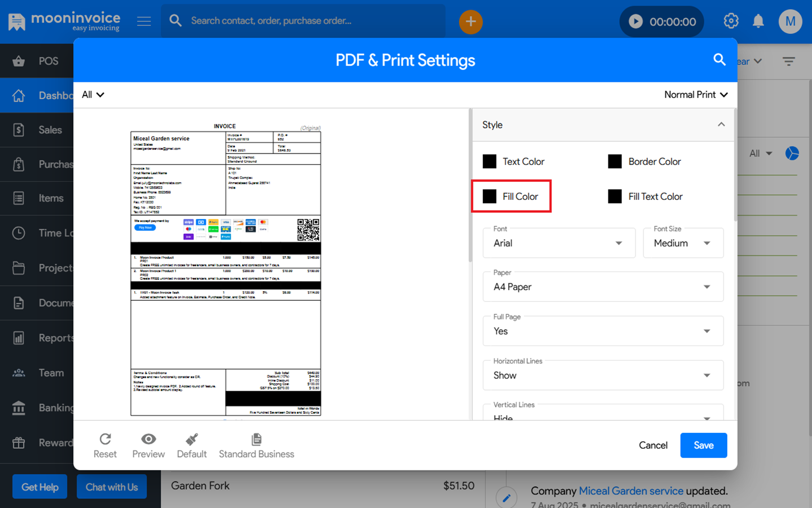
Task: Click the Cancel button
Action: tap(653, 445)
